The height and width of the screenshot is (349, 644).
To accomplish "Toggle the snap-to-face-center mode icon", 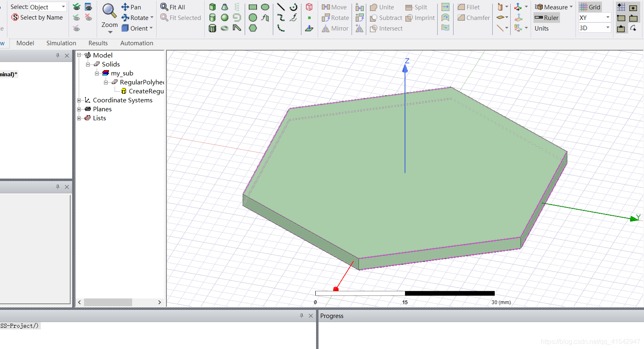I will pyautogui.click(x=633, y=8).
